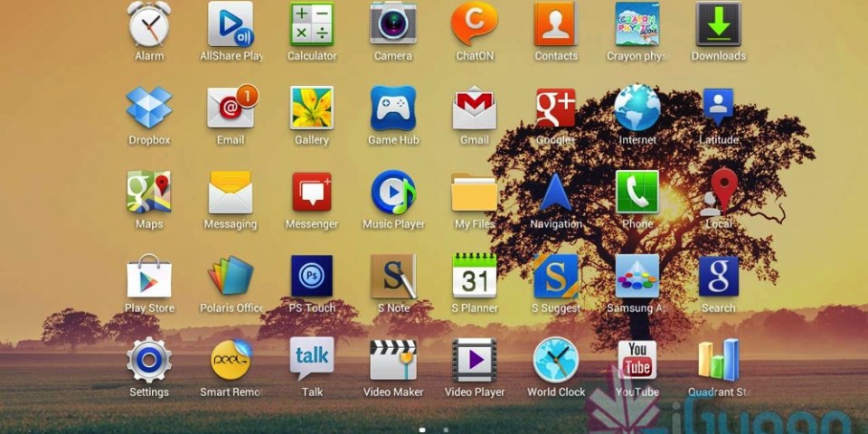
Task: Open the PS Touch app
Action: coord(312,277)
